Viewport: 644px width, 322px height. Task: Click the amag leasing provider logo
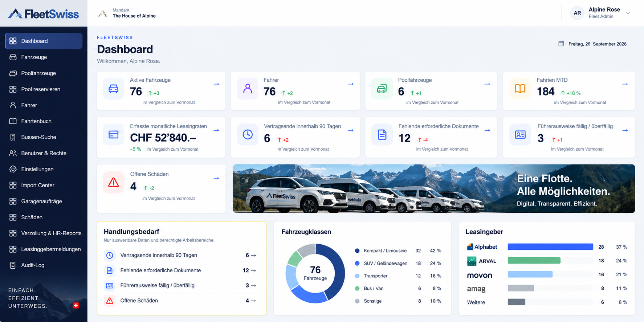(476, 289)
